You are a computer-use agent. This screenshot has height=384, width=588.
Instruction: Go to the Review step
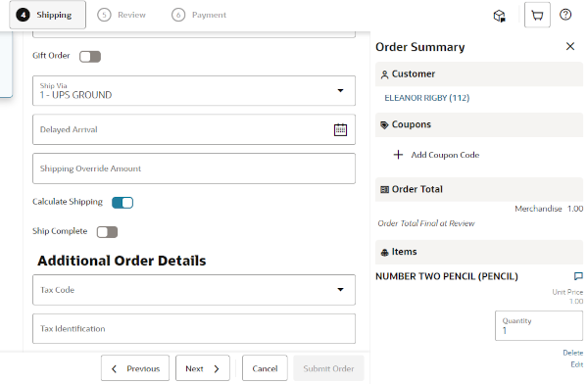tap(122, 15)
